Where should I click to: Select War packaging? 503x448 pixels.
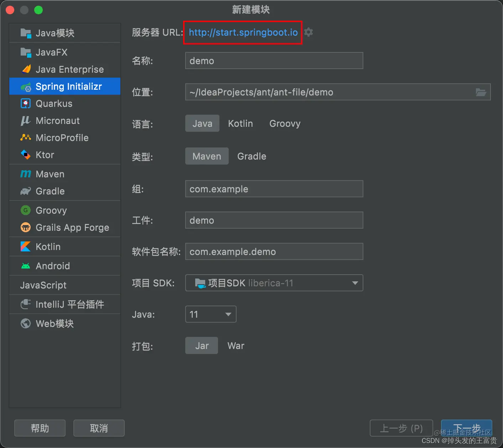[236, 346]
